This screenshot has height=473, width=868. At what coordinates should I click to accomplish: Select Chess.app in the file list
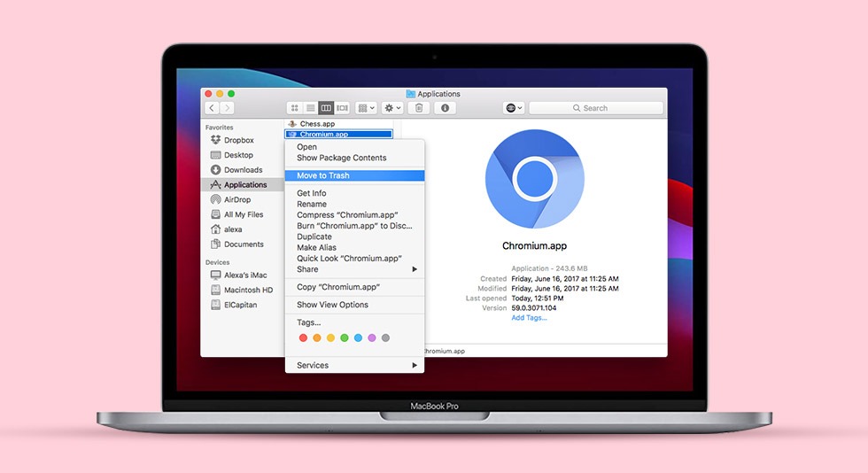(317, 124)
